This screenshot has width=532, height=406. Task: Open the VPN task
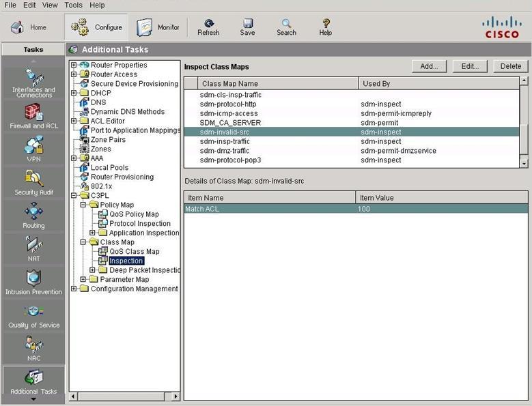pyautogui.click(x=33, y=149)
